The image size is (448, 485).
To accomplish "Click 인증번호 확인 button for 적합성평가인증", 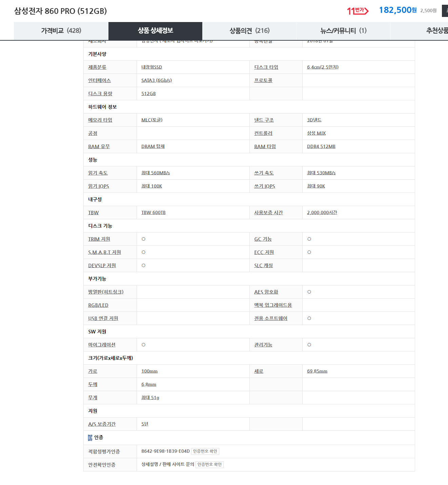I will 205,451.
